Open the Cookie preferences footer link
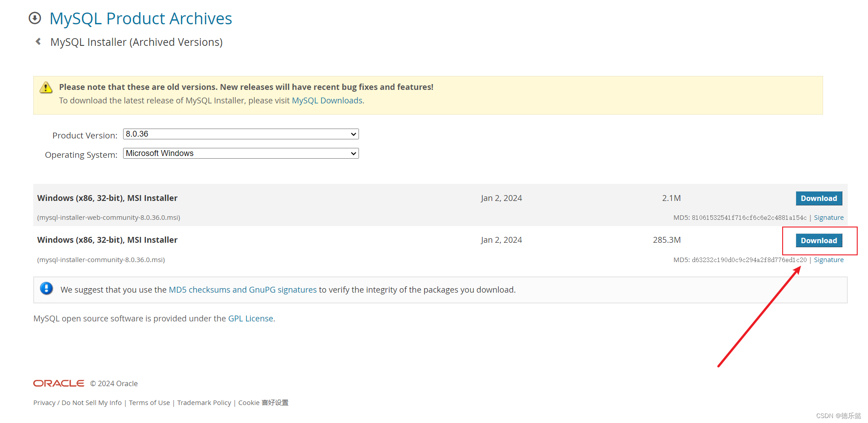 [x=263, y=403]
